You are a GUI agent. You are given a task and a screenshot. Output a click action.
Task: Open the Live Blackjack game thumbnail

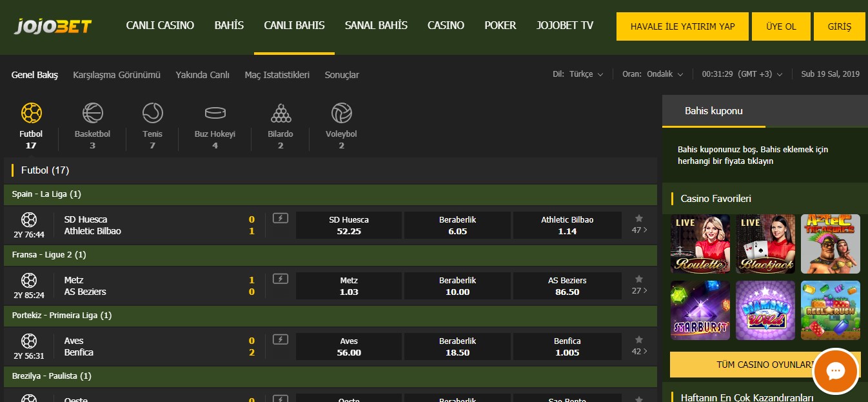pos(765,244)
